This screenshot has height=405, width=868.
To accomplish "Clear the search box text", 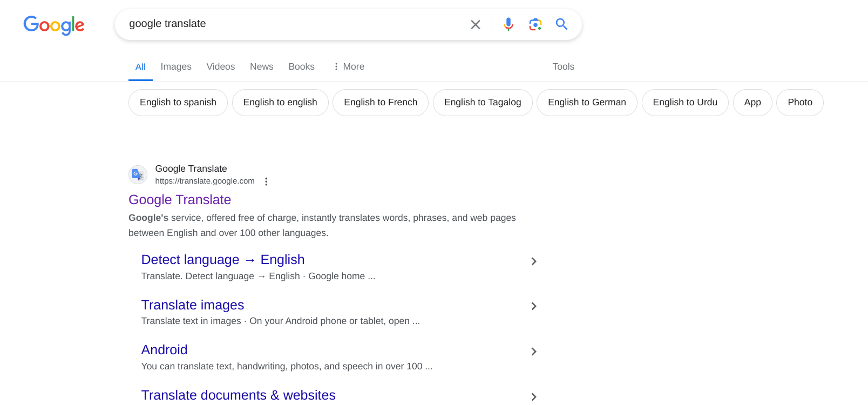I will (476, 24).
